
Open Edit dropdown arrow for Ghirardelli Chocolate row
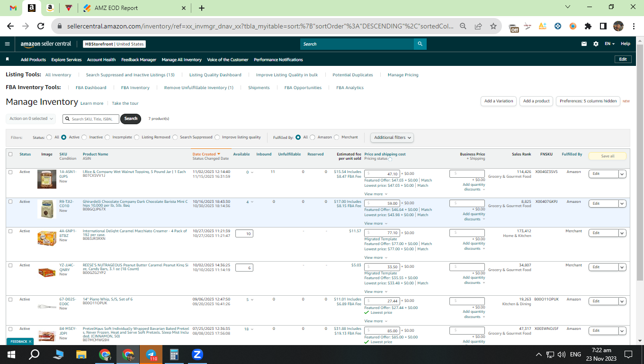[x=622, y=203]
